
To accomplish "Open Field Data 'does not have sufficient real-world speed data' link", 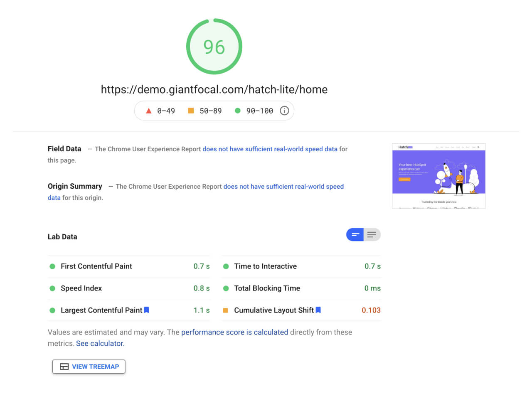I will point(270,149).
